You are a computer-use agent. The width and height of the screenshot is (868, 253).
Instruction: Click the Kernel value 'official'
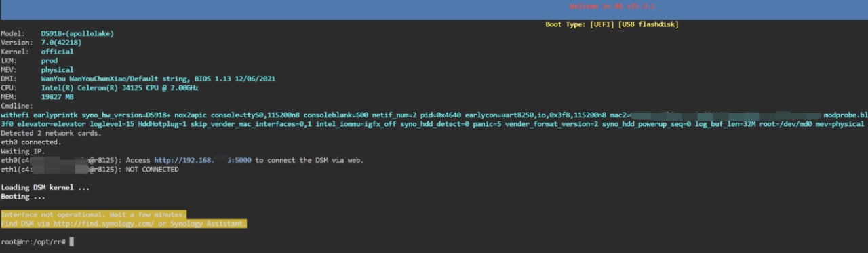pos(57,52)
